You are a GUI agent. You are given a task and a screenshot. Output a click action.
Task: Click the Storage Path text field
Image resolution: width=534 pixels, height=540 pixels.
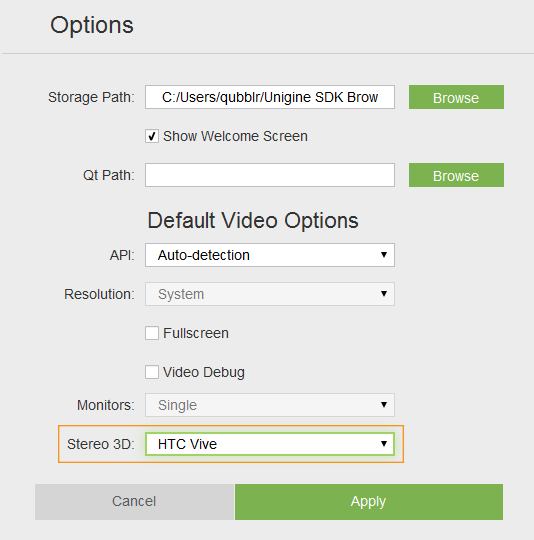click(x=270, y=97)
